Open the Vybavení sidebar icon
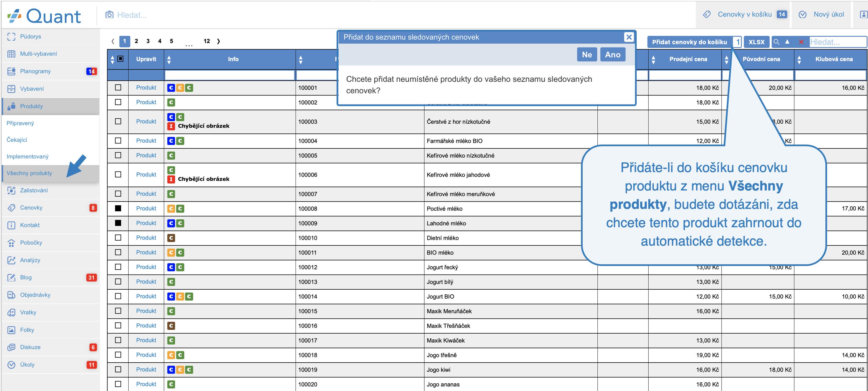 pos(11,89)
